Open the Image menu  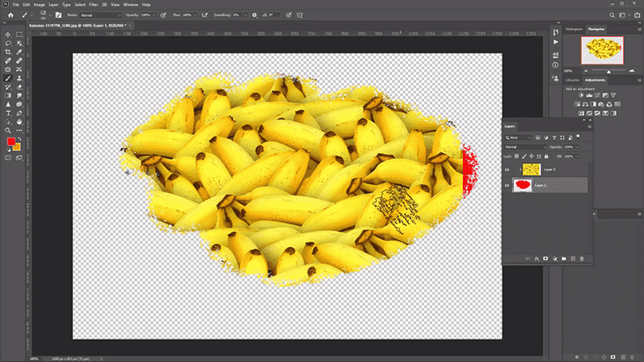tap(39, 5)
